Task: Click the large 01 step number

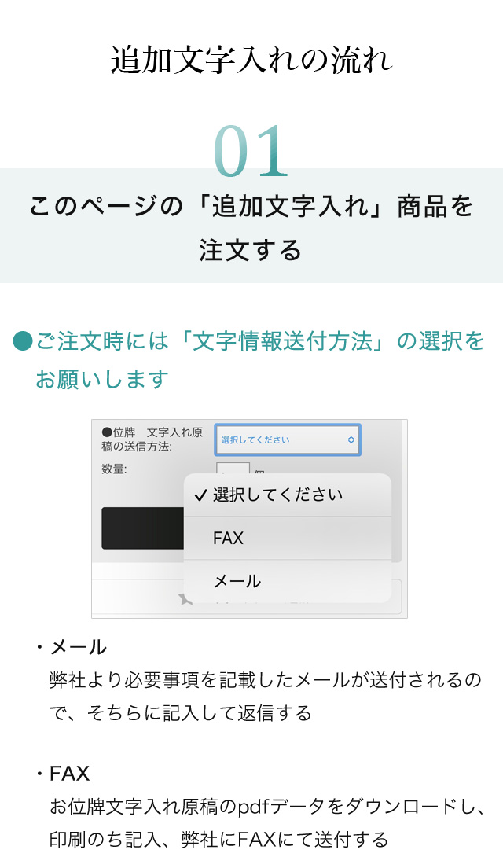Action: (x=251, y=151)
